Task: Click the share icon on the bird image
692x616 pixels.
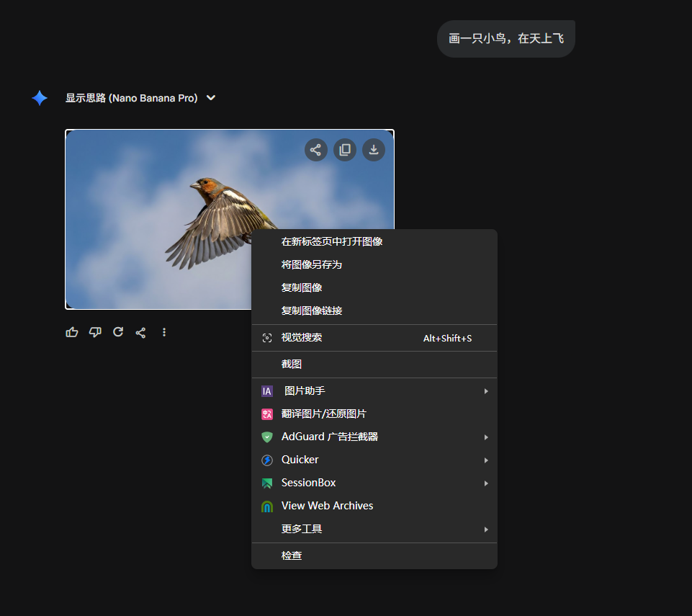Action: [x=315, y=150]
